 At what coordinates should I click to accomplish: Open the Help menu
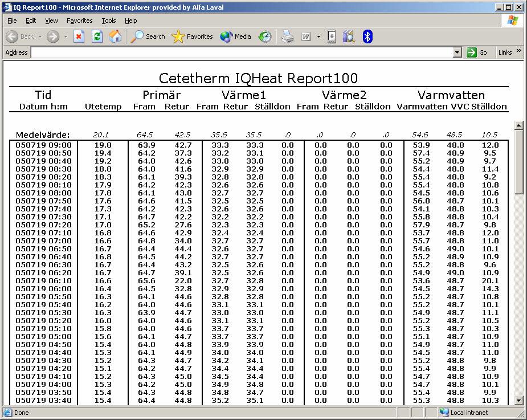point(130,21)
